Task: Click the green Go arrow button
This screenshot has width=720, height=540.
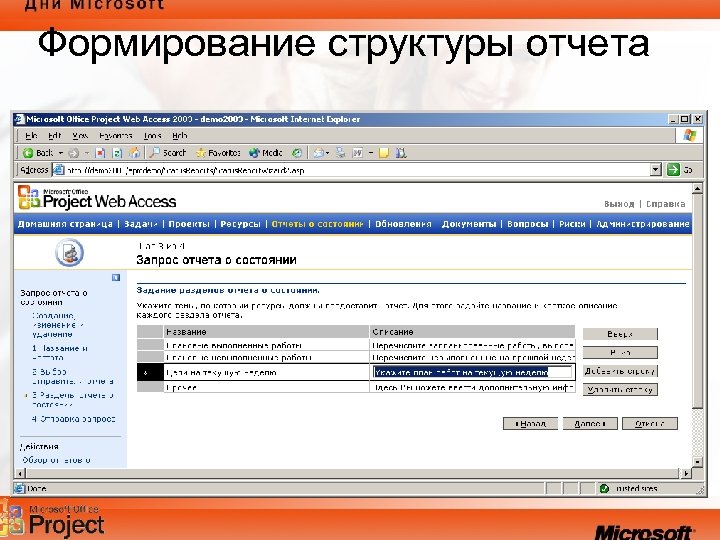Action: tap(673, 170)
